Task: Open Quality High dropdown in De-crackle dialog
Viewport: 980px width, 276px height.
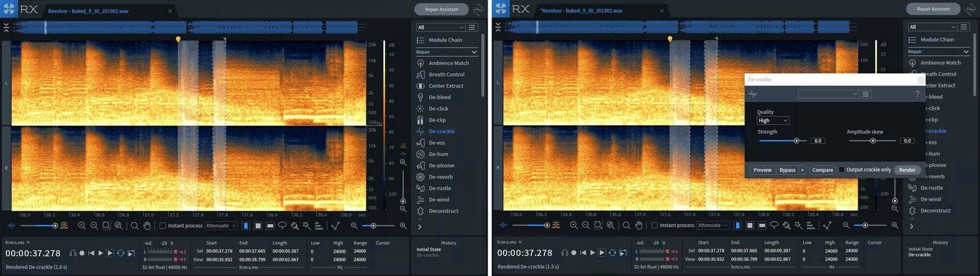Action: point(773,120)
